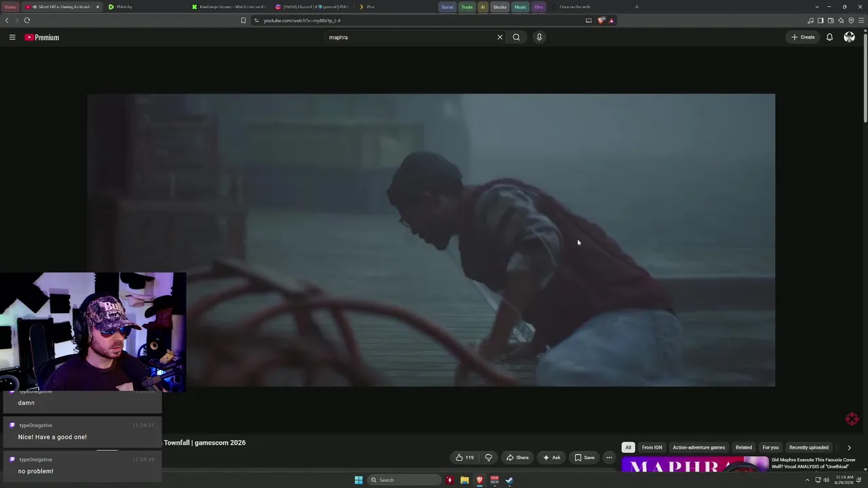Open the volume control in system tray
This screenshot has height=488, width=868.
pos(826,480)
